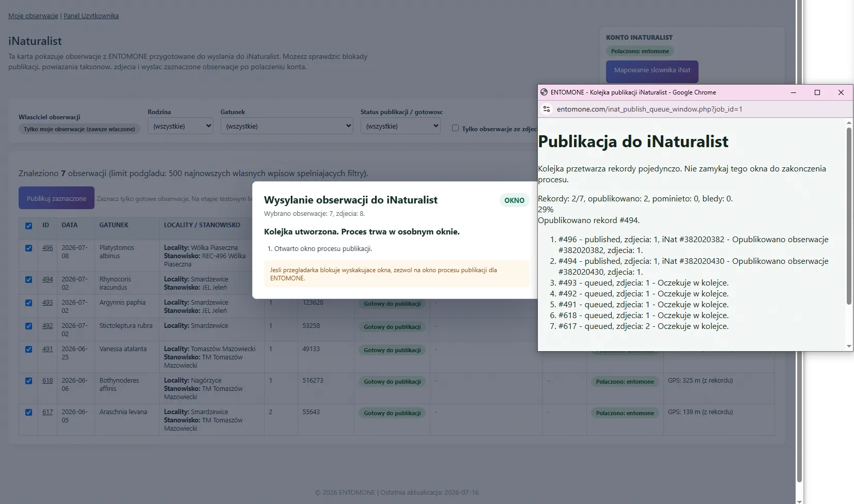
Task: Click the popup window vertical scrollbar thumb
Action: 849,215
